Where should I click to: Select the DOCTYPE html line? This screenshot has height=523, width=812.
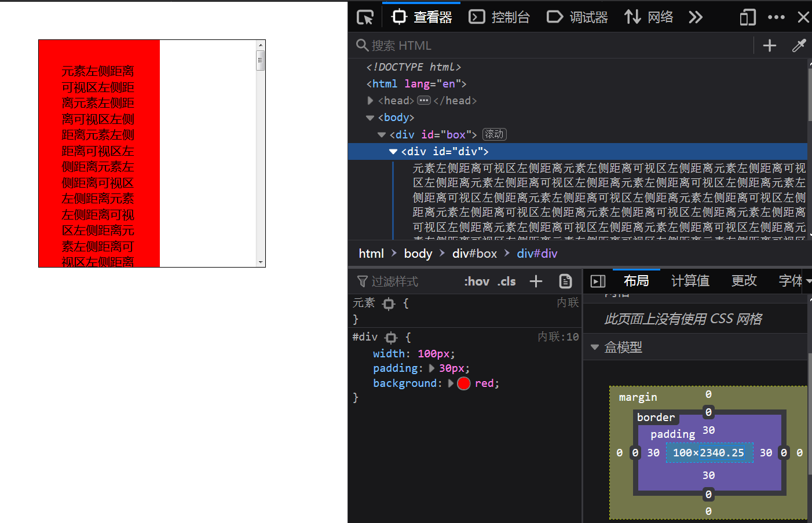click(414, 67)
